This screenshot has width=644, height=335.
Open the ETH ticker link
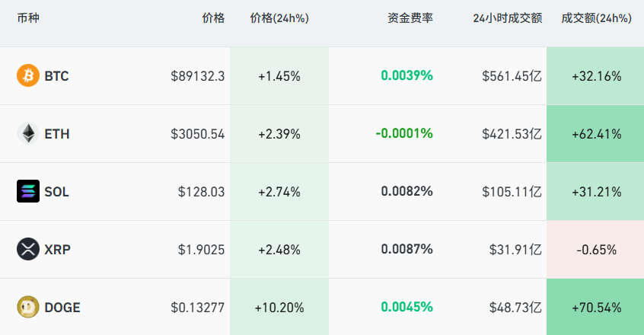click(x=56, y=134)
